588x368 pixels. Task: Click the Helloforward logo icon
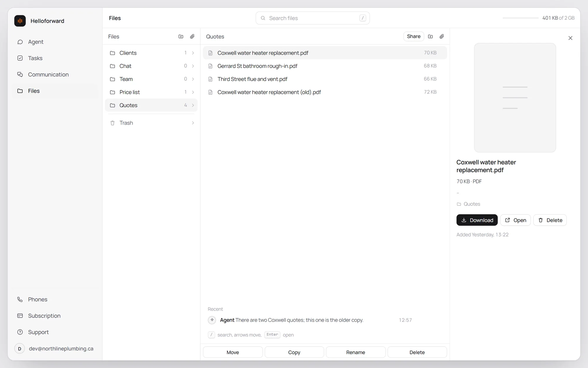pyautogui.click(x=20, y=21)
